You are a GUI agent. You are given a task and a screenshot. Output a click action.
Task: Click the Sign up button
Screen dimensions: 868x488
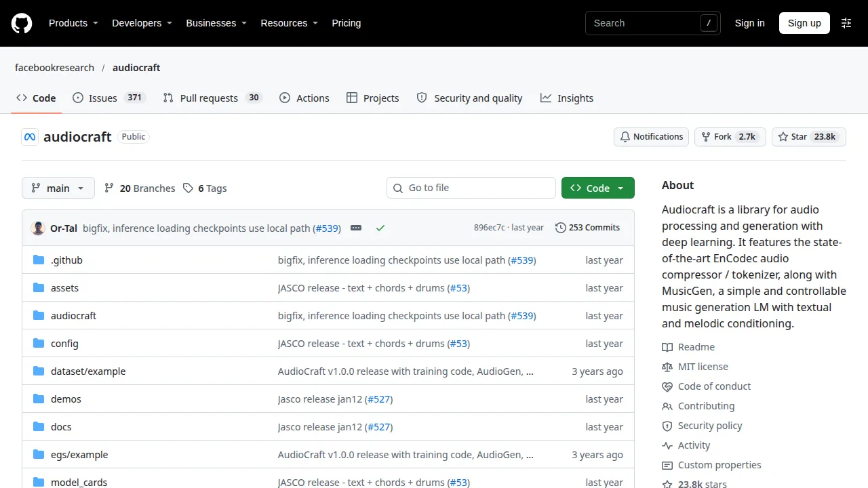coord(804,23)
